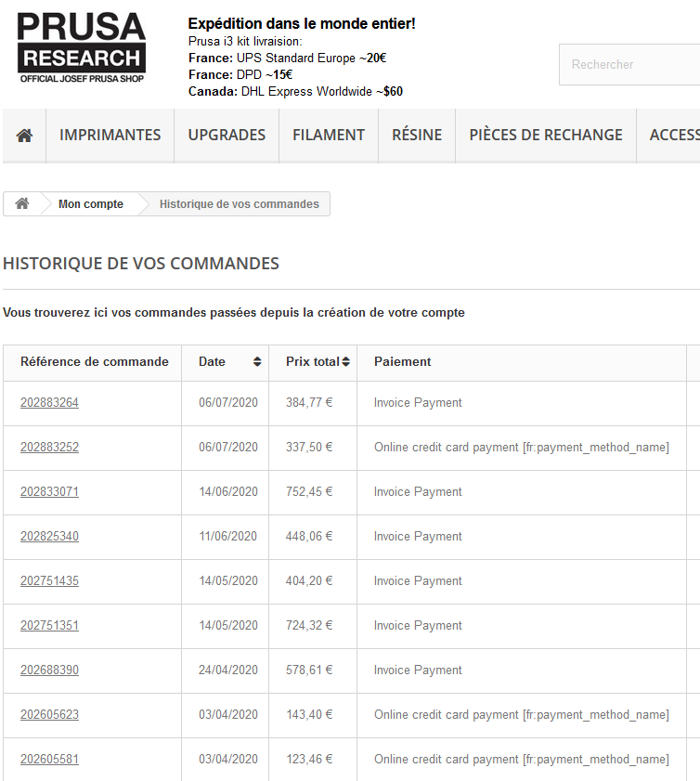Open order 202605623
Screen dimensions: 700x781
(x=49, y=715)
